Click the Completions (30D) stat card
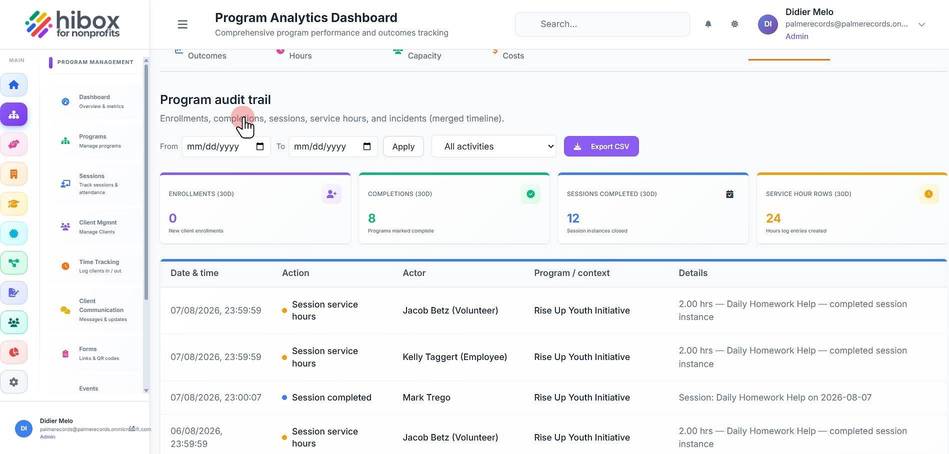This screenshot has height=454, width=949. coord(454,208)
